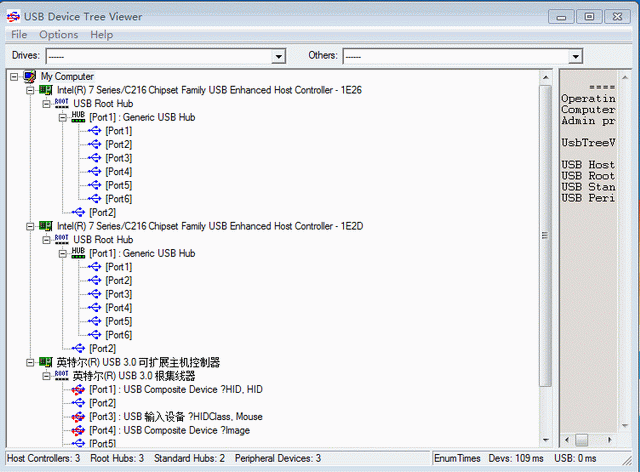Click the My Computer icon in tree
640x472 pixels.
coord(29,76)
